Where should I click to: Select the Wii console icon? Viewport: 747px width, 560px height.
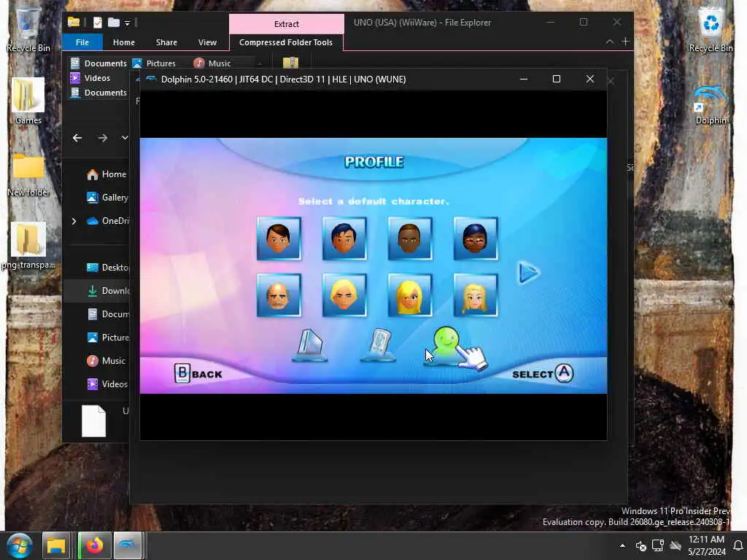(x=309, y=345)
